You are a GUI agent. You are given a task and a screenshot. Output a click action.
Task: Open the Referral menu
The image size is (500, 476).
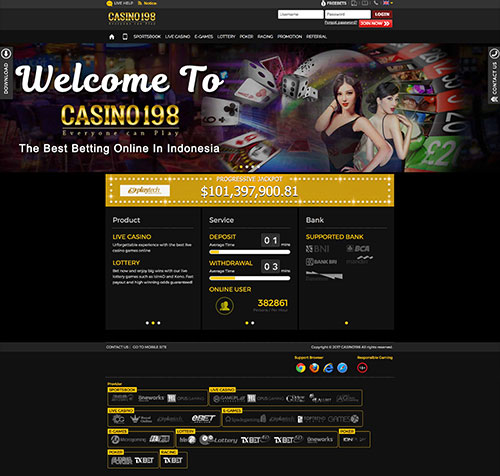click(x=316, y=37)
